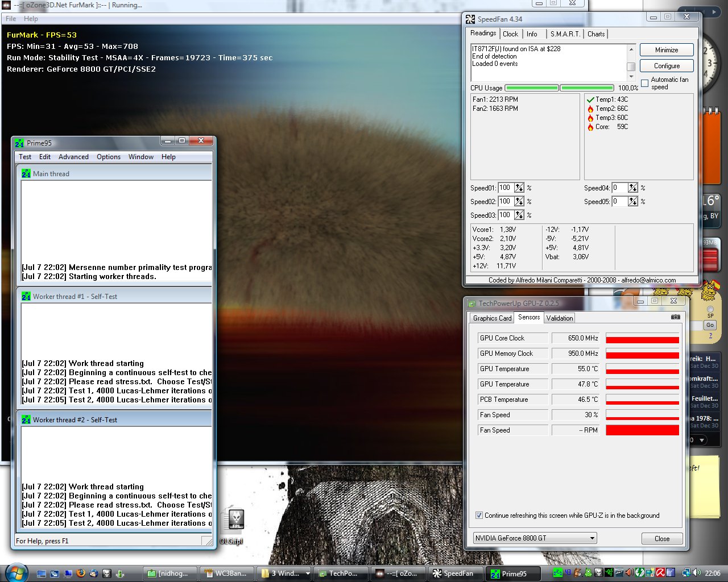This screenshot has height=582, width=728.
Task: Open Prime95 Help menu
Action: tap(168, 157)
